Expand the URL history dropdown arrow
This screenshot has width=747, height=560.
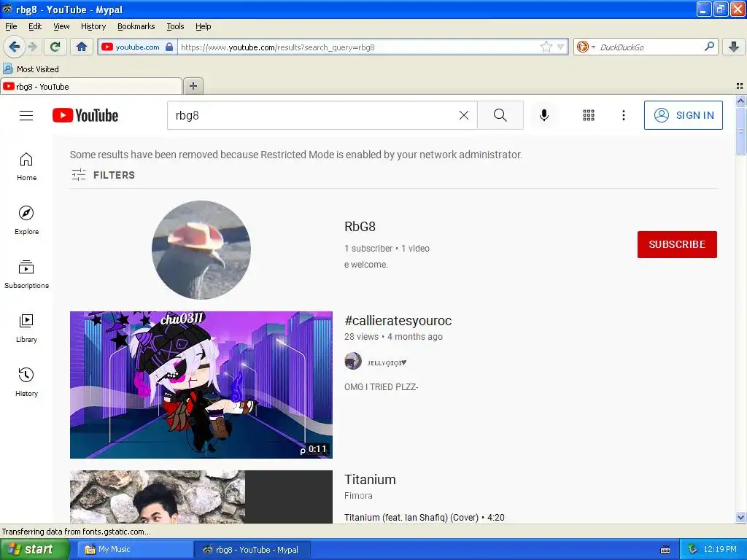coord(561,47)
